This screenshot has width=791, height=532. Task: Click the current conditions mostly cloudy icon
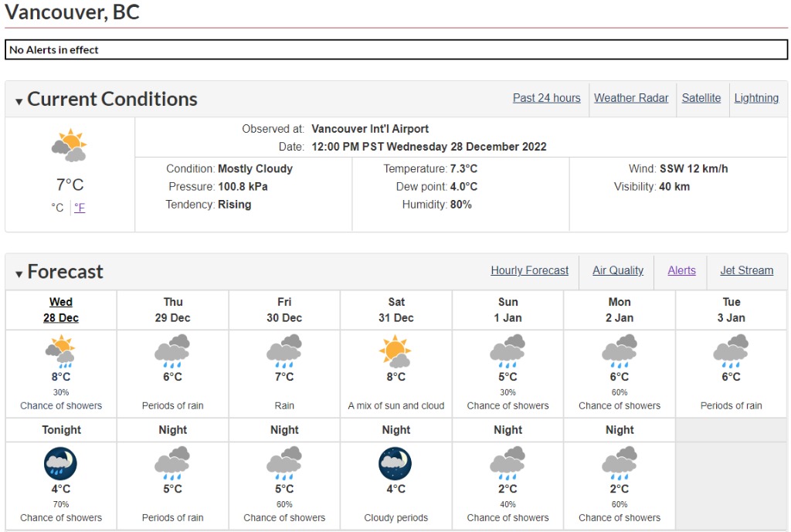pyautogui.click(x=69, y=146)
